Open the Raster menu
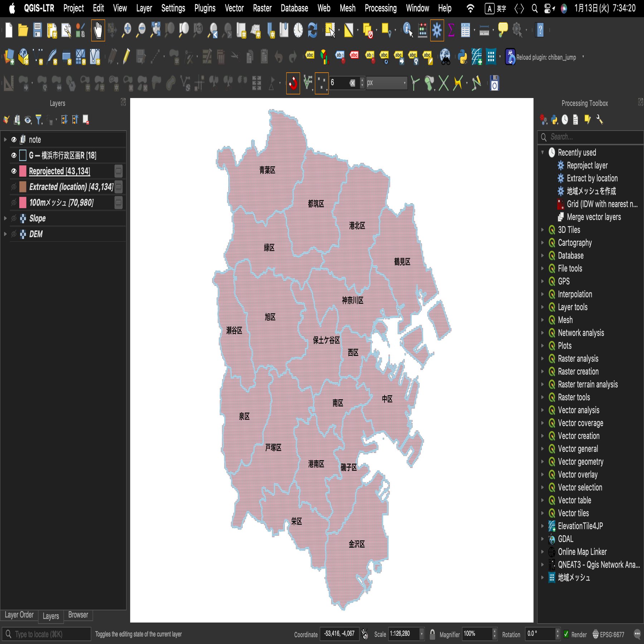Screen dimensions: 644x644 (262, 8)
